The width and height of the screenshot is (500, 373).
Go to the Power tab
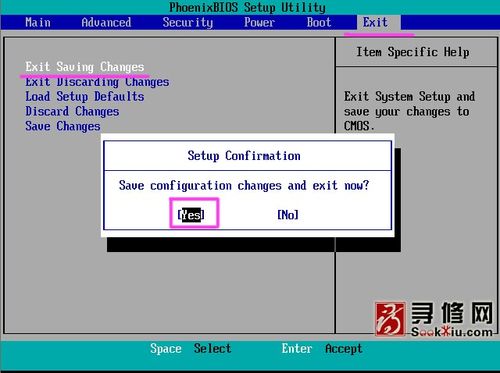(x=259, y=22)
